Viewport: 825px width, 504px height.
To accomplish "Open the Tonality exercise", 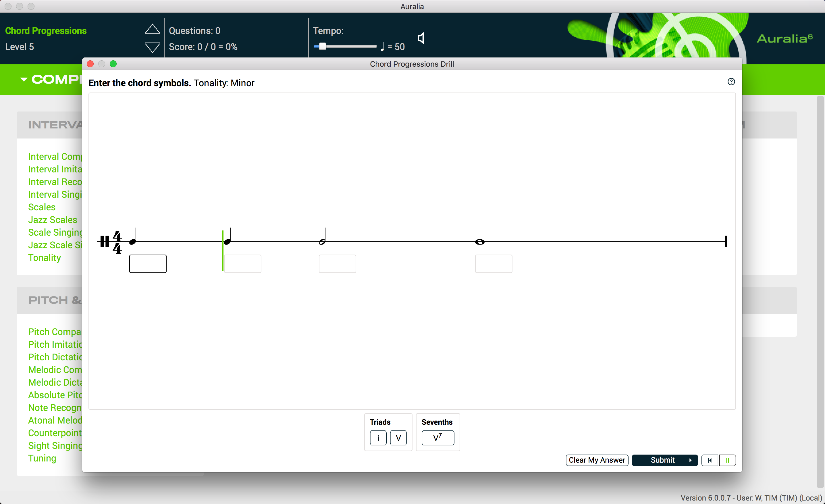I will 45,257.
